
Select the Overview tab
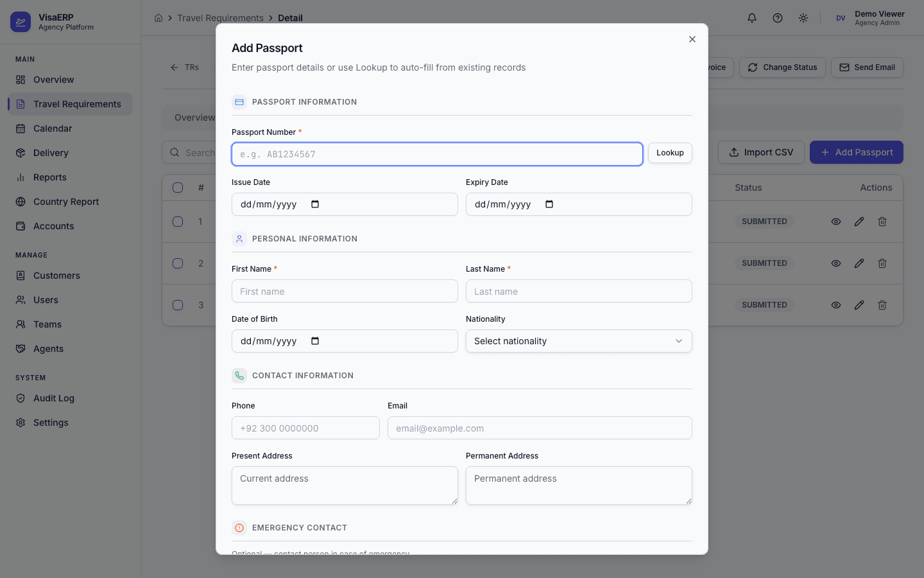click(194, 118)
